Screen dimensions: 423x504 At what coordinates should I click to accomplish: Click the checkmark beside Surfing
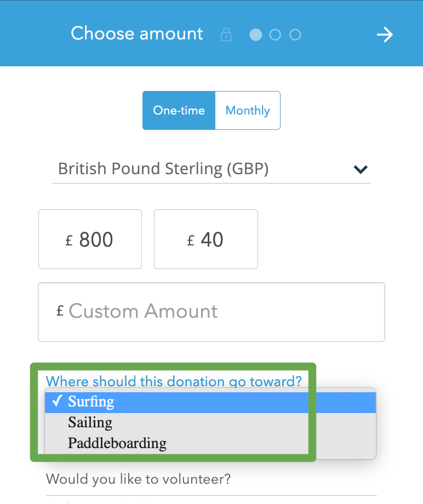click(x=56, y=402)
